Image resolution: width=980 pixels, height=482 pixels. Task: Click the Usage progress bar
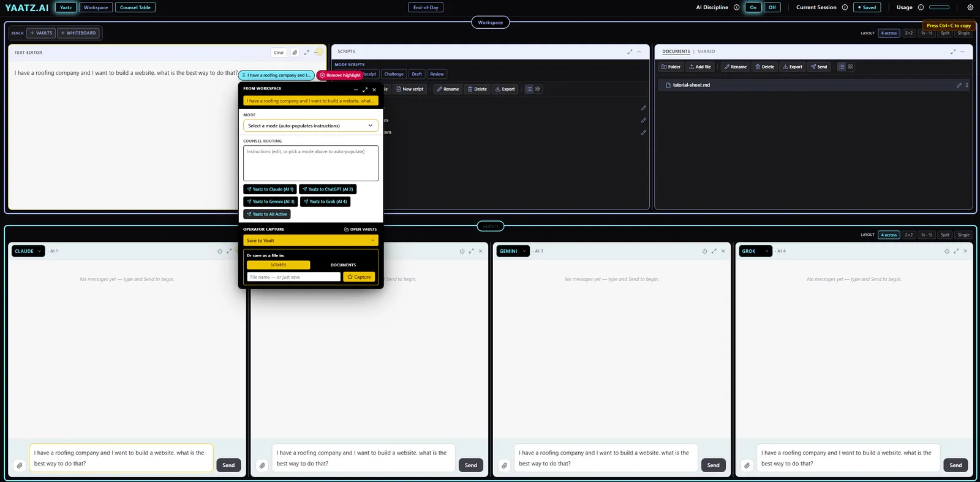click(939, 7)
